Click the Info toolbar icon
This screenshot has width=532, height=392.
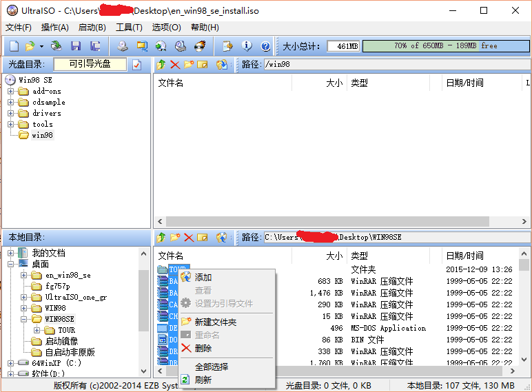coord(247,45)
